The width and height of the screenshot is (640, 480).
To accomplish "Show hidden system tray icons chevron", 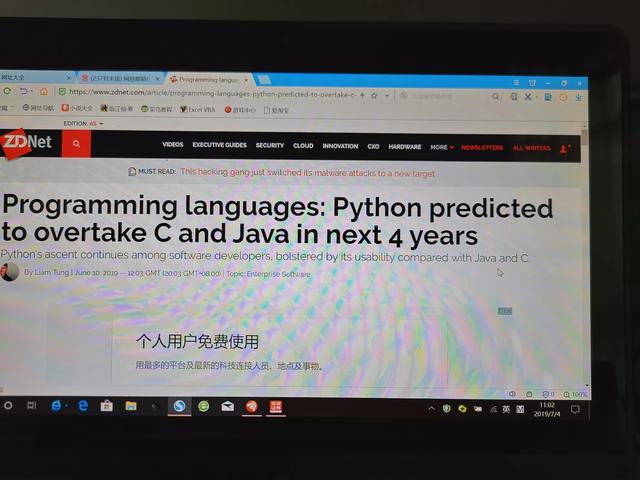I will pos(431,408).
